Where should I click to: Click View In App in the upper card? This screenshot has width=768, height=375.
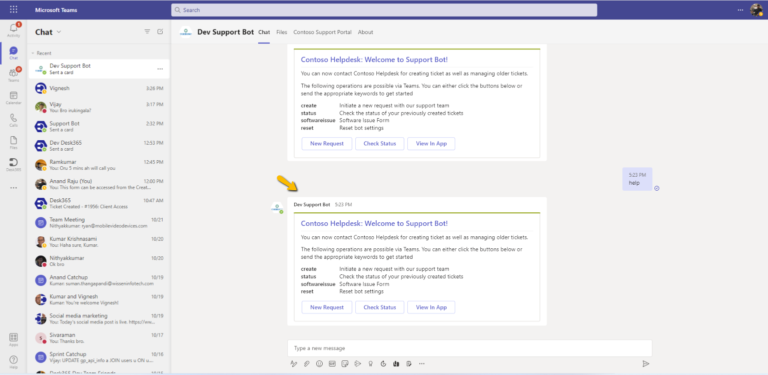431,143
